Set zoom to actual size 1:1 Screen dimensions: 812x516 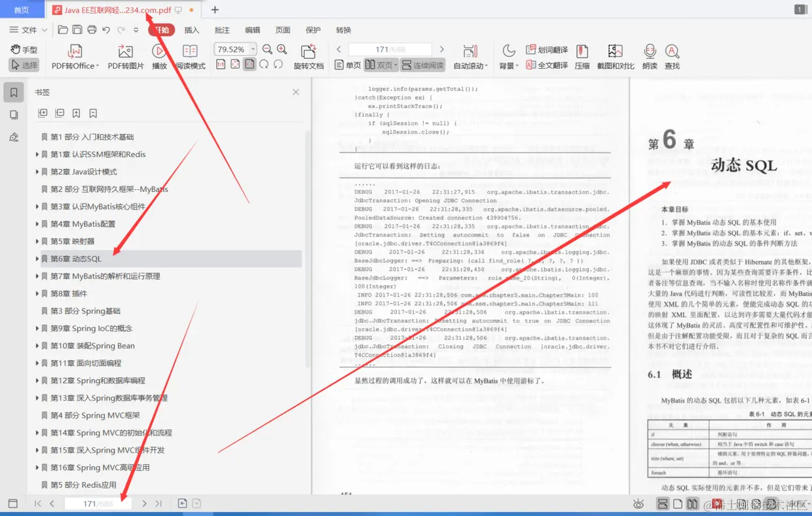[x=221, y=64]
